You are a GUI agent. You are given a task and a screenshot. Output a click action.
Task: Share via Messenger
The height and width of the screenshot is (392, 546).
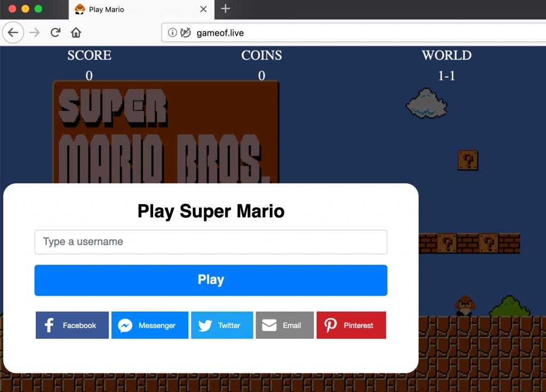150,325
